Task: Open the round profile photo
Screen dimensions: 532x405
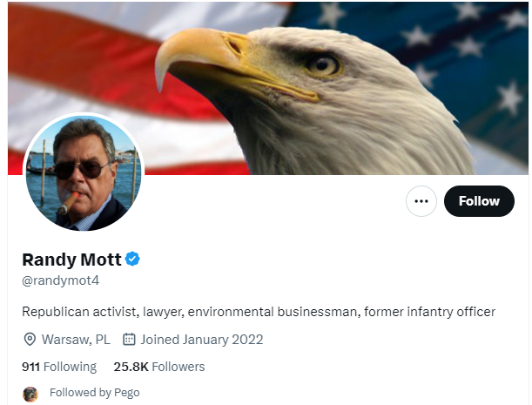Action: (84, 173)
